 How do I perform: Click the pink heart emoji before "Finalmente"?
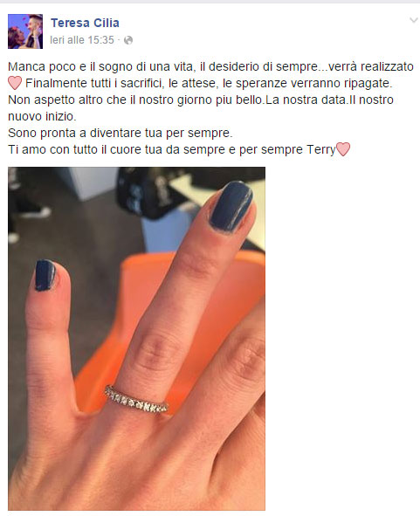click(15, 83)
